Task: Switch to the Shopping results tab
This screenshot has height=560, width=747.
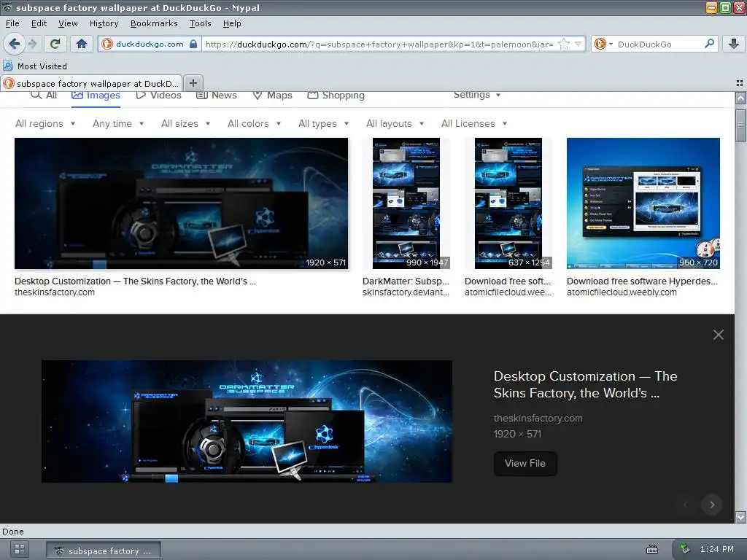Action: (336, 96)
